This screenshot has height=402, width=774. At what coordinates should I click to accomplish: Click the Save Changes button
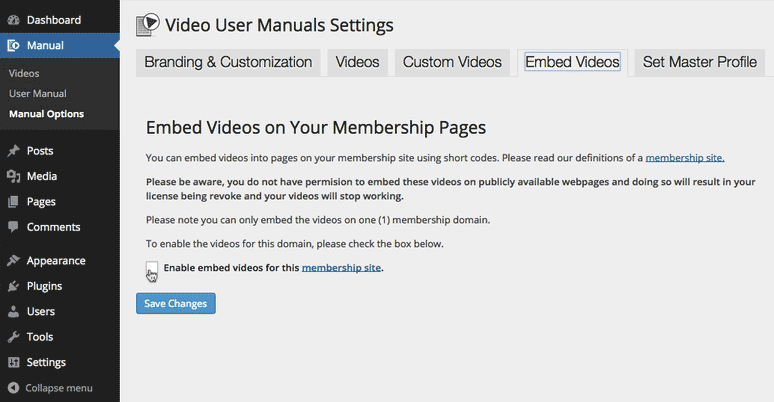pos(176,303)
